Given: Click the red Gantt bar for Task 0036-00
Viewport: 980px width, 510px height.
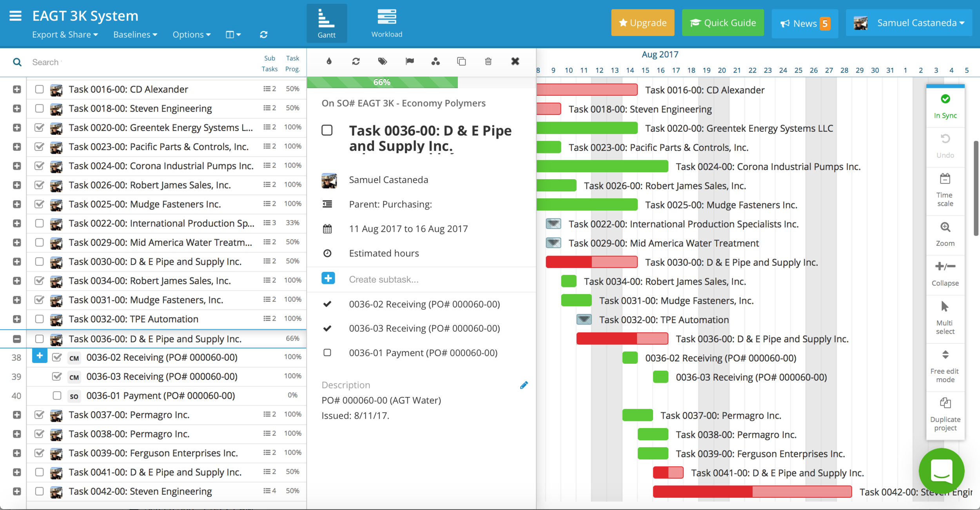Looking at the screenshot, I should pyautogui.click(x=622, y=339).
